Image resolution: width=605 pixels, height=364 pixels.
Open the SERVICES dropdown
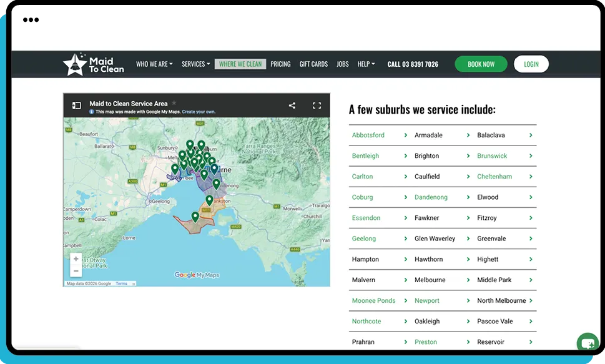click(x=195, y=64)
